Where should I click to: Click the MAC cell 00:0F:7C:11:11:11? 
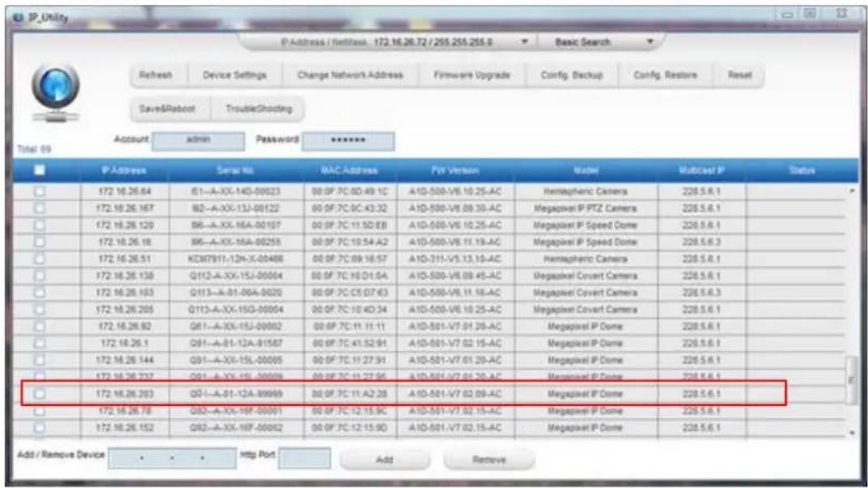350,326
